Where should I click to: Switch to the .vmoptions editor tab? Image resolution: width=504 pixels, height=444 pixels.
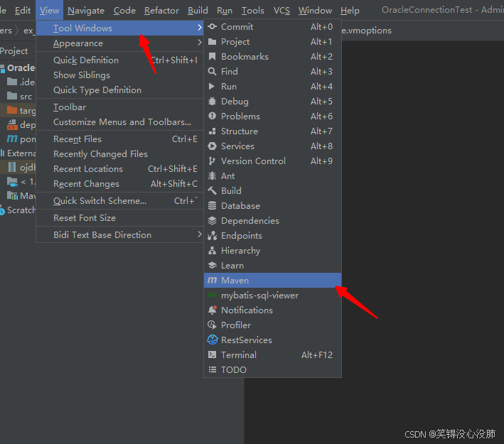[x=366, y=31]
